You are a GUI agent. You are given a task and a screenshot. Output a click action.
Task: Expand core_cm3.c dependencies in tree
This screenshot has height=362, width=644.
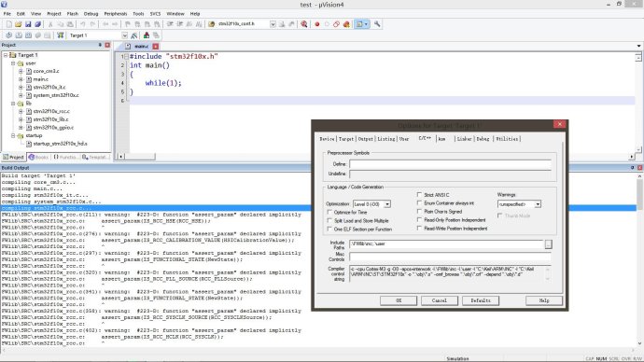pyautogui.click(x=21, y=71)
